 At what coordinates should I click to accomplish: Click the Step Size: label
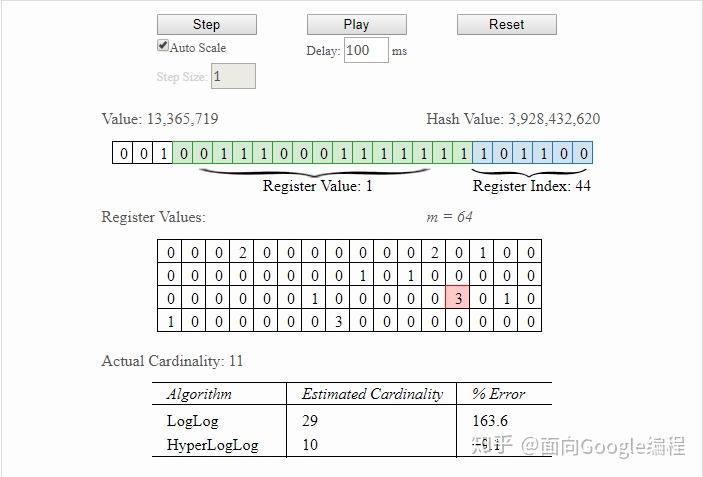point(182,77)
